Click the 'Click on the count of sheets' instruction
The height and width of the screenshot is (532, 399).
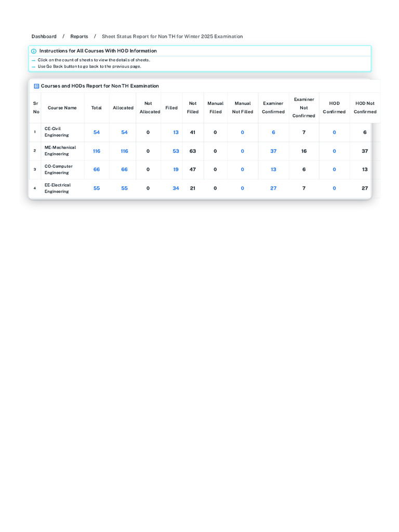(x=94, y=60)
